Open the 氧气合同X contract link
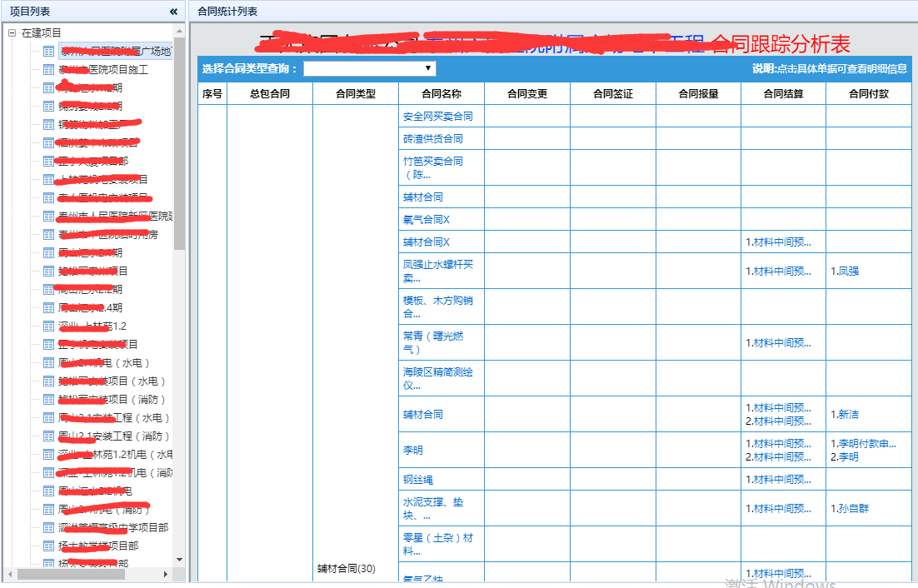This screenshot has height=588, width=918. click(x=427, y=219)
